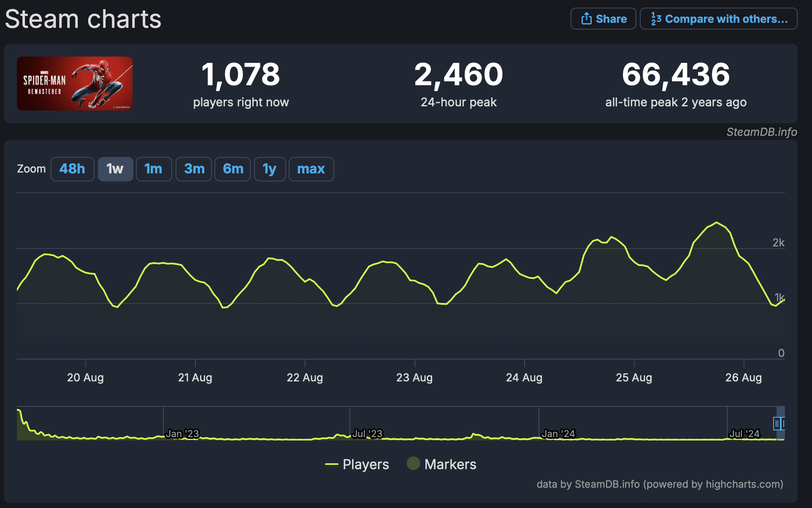Click the data by SteamDB.info credit
The width and height of the screenshot is (812, 508).
click(x=660, y=484)
